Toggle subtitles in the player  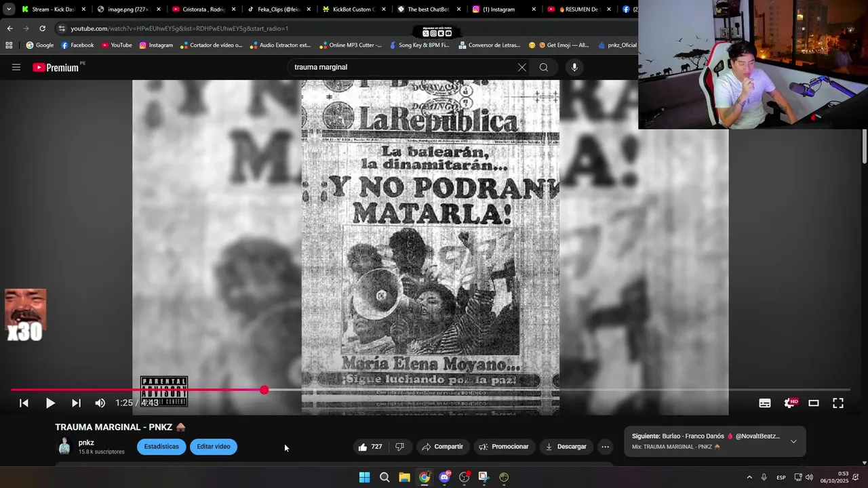click(x=765, y=403)
